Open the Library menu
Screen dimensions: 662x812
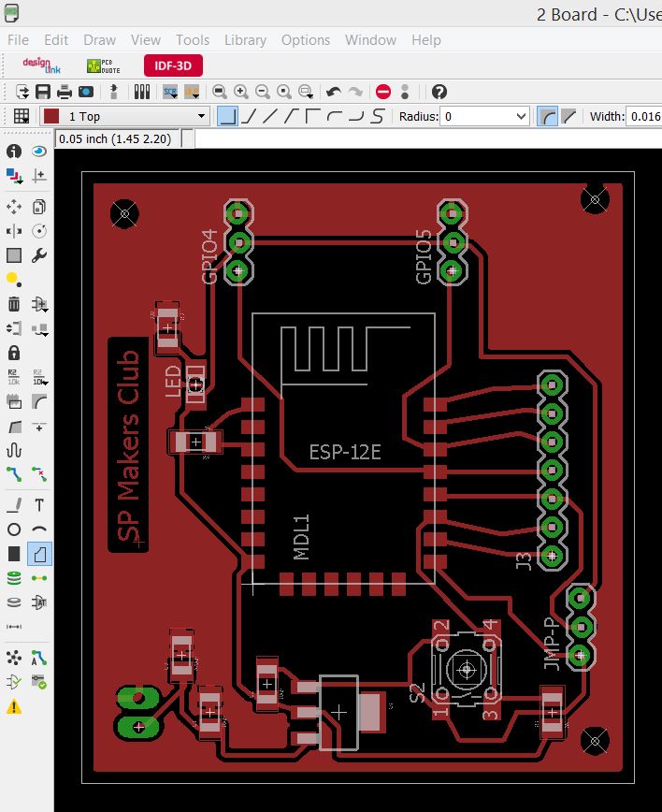pos(245,40)
